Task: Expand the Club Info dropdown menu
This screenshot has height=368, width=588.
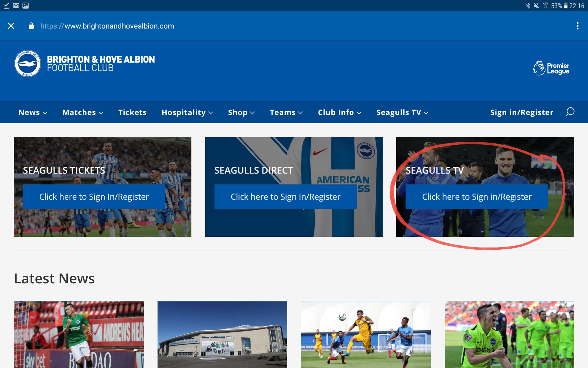Action: click(x=340, y=113)
